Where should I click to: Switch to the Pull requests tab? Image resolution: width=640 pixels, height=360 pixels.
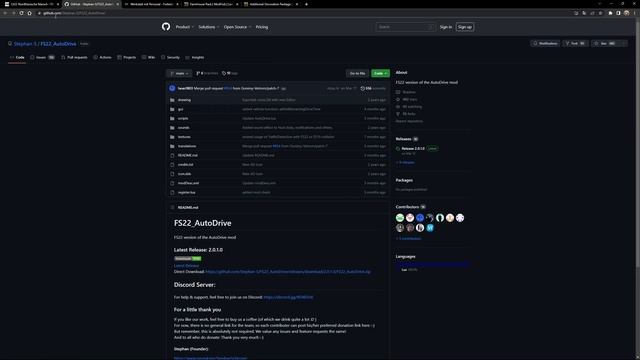click(x=74, y=58)
